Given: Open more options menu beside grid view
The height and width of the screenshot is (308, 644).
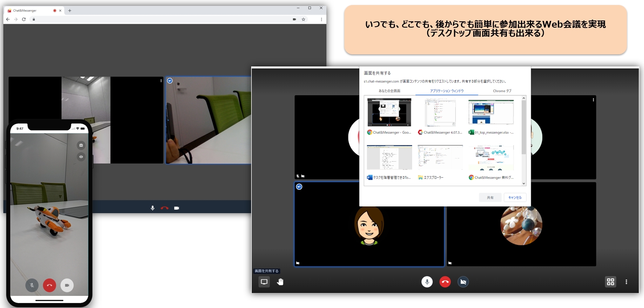Looking at the screenshot, I should 626,282.
